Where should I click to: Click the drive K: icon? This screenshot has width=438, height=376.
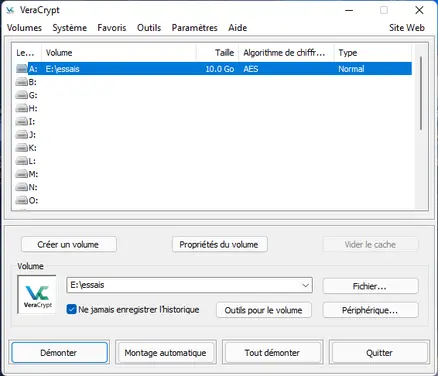[x=22, y=148]
